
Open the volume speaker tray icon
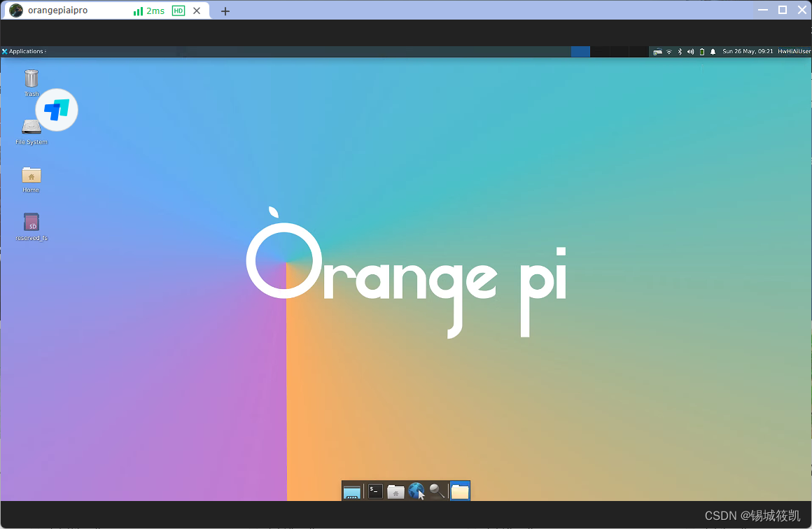click(690, 52)
